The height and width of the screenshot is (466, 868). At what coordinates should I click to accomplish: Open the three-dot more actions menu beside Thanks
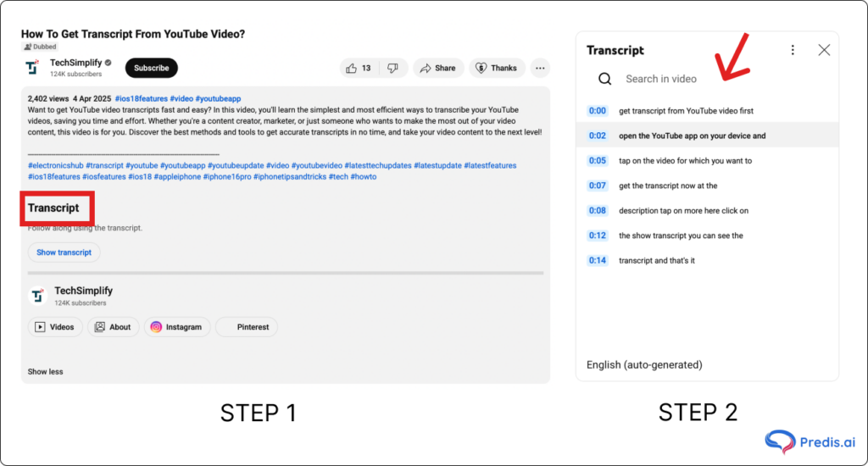540,69
